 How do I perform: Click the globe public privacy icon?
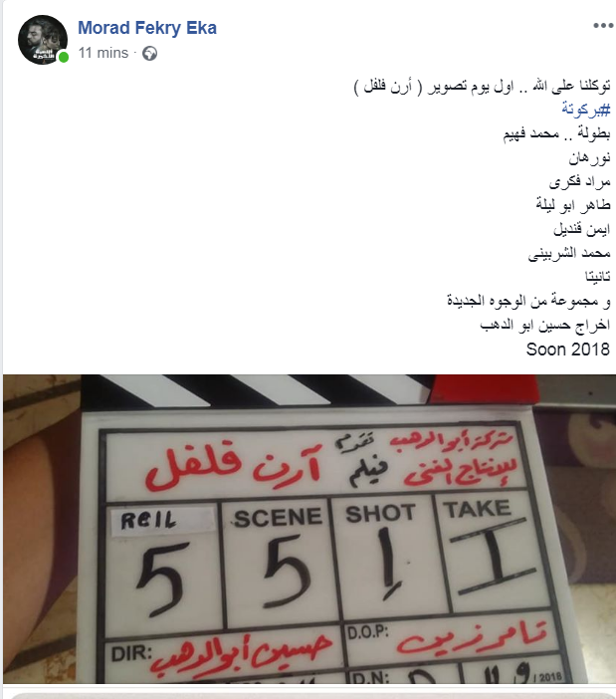pyautogui.click(x=149, y=54)
